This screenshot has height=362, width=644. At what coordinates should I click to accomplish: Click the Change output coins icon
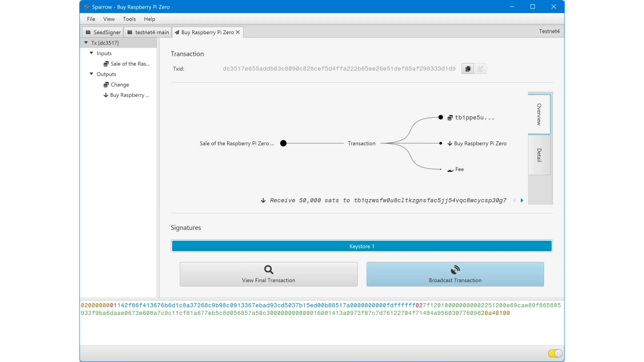pos(106,84)
